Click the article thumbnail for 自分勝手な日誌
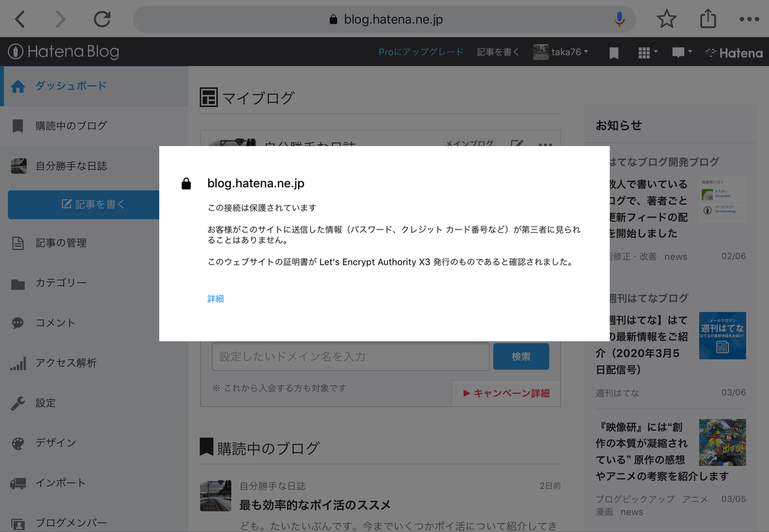Viewport: 769px width, 532px height. coord(215,496)
